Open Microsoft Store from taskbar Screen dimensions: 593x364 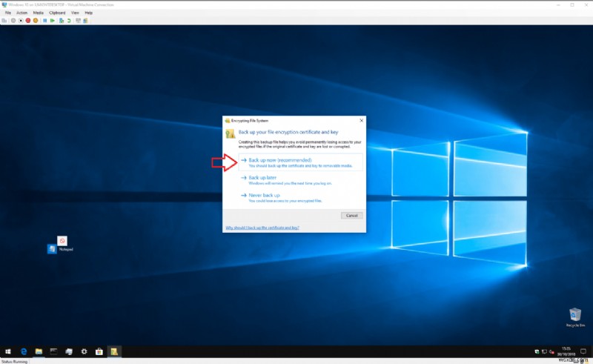[x=99, y=351]
